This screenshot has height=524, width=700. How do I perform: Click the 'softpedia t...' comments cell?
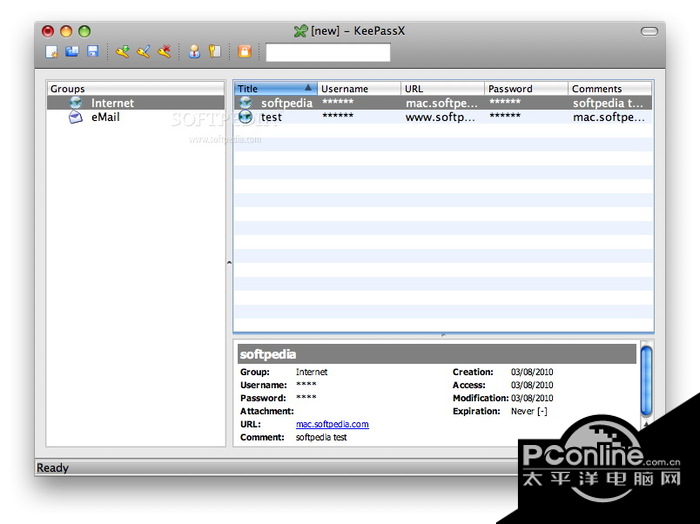[x=608, y=103]
